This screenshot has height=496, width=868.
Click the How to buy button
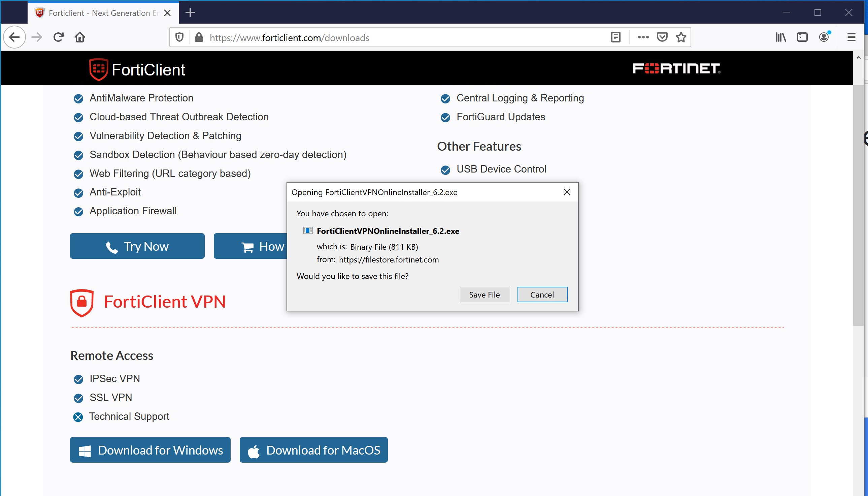251,246
